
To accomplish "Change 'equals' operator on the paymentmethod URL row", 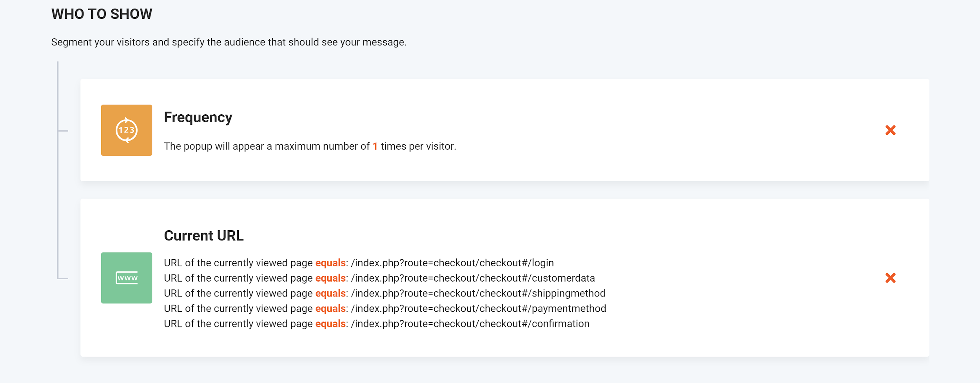I will point(330,309).
